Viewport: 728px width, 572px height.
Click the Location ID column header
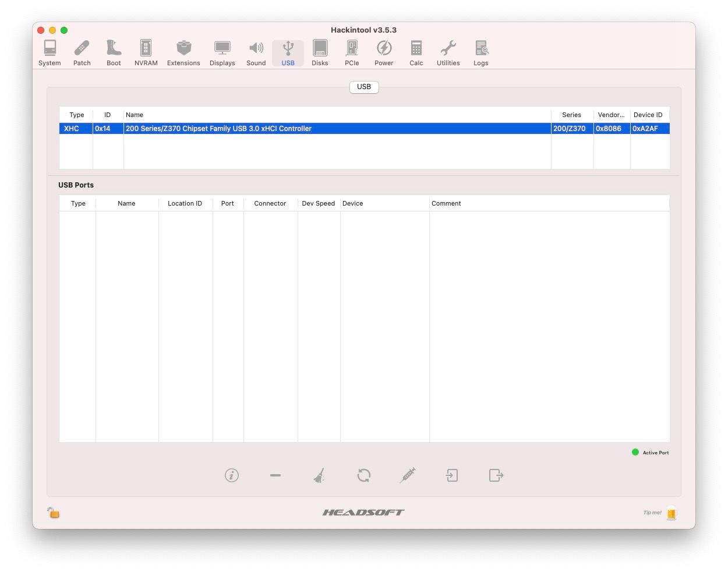pos(185,203)
